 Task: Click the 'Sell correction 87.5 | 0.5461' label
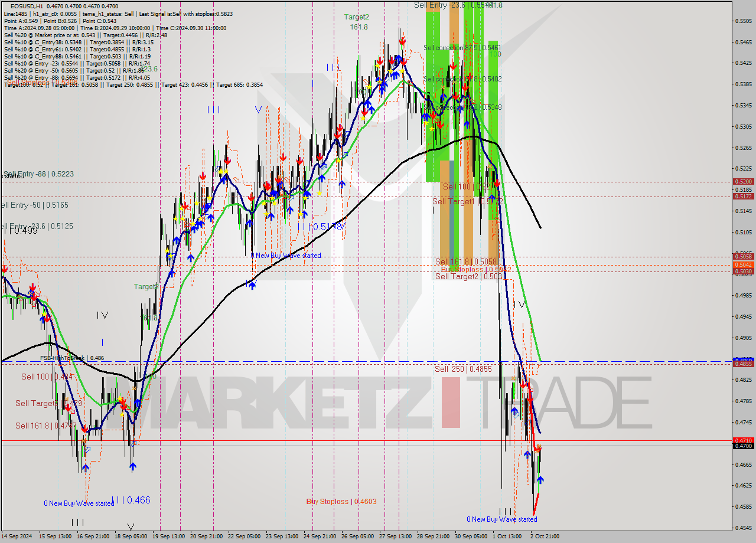pyautogui.click(x=462, y=47)
